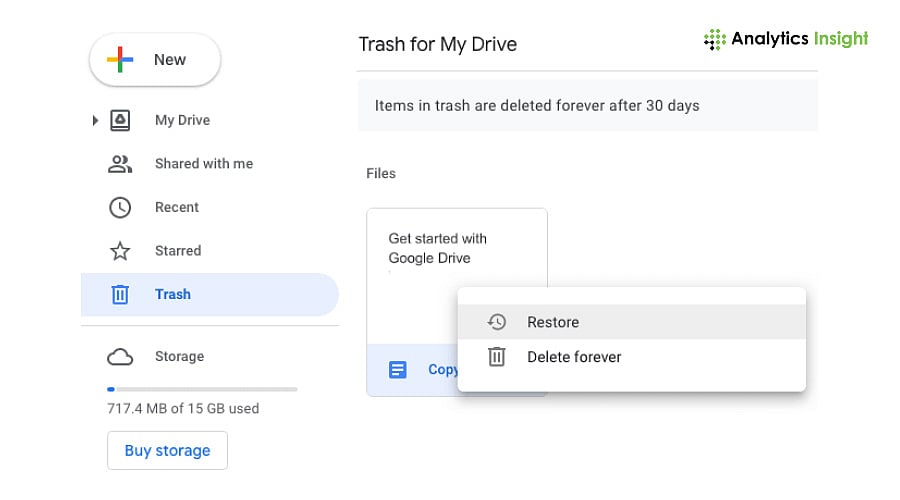Click the Restore clock-arrow icon in context menu
The height and width of the screenshot is (500, 900).
click(x=496, y=322)
